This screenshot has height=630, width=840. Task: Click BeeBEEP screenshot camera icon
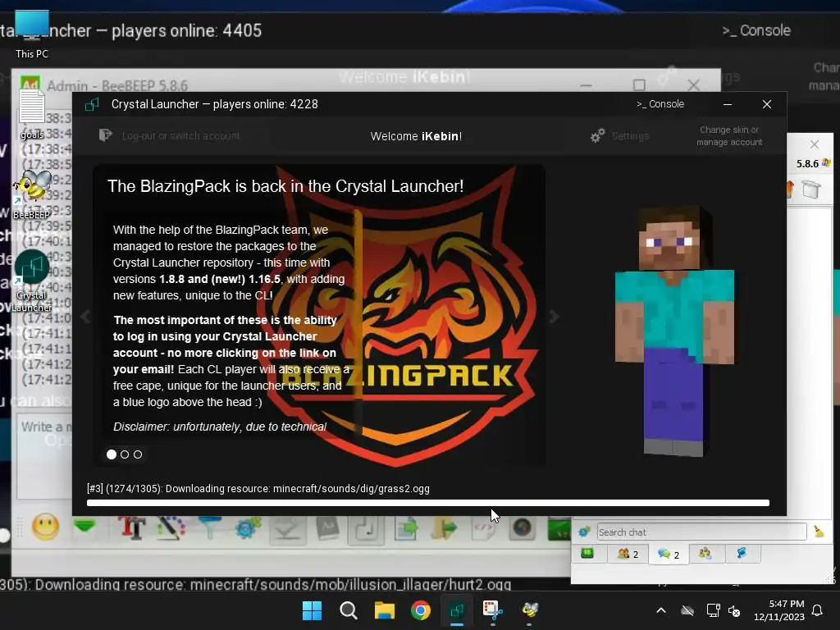pos(523,528)
